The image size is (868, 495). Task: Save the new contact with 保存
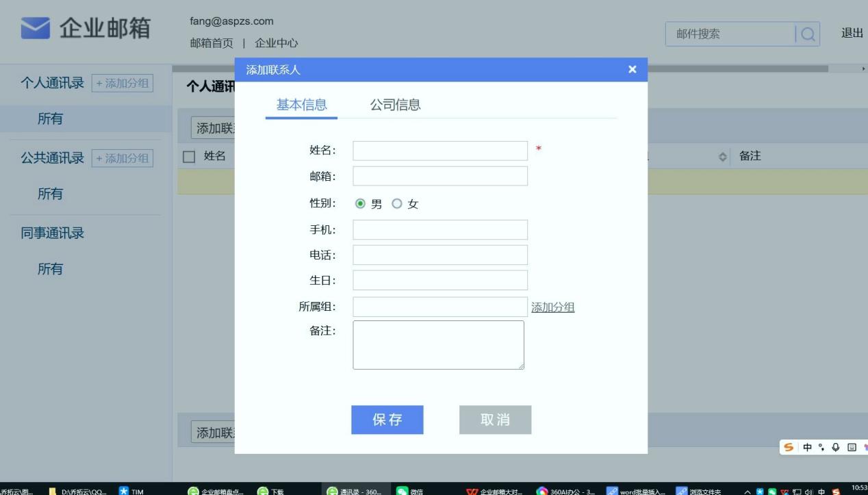(x=387, y=420)
